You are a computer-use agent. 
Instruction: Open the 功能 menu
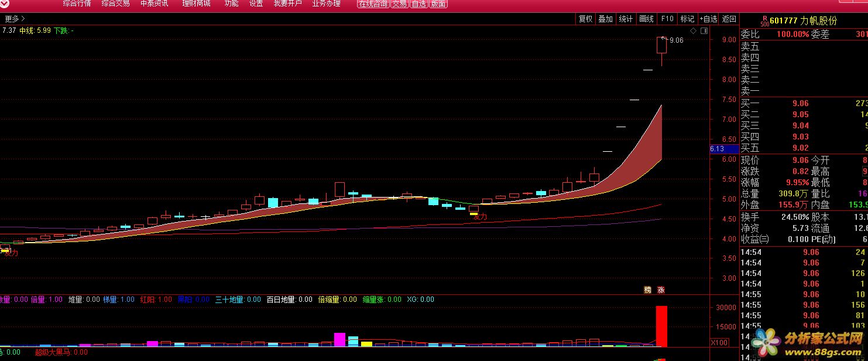click(x=231, y=4)
